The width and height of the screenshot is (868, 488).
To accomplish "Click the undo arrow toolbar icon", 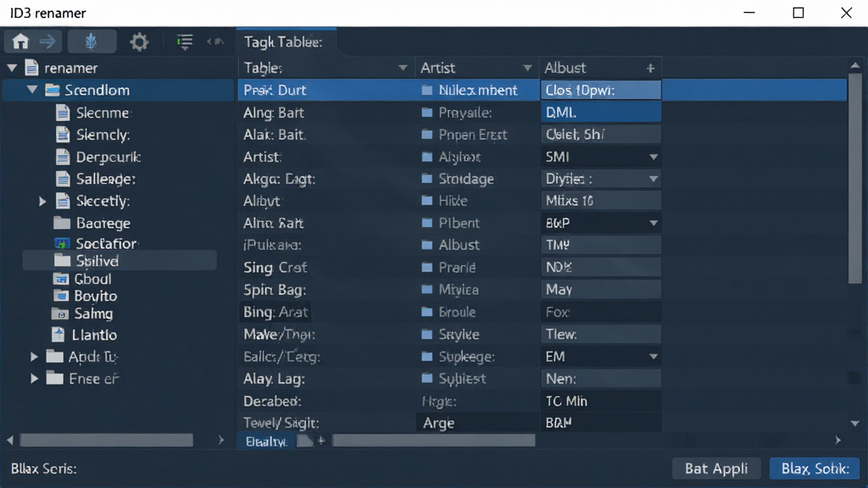I will pyautogui.click(x=215, y=42).
